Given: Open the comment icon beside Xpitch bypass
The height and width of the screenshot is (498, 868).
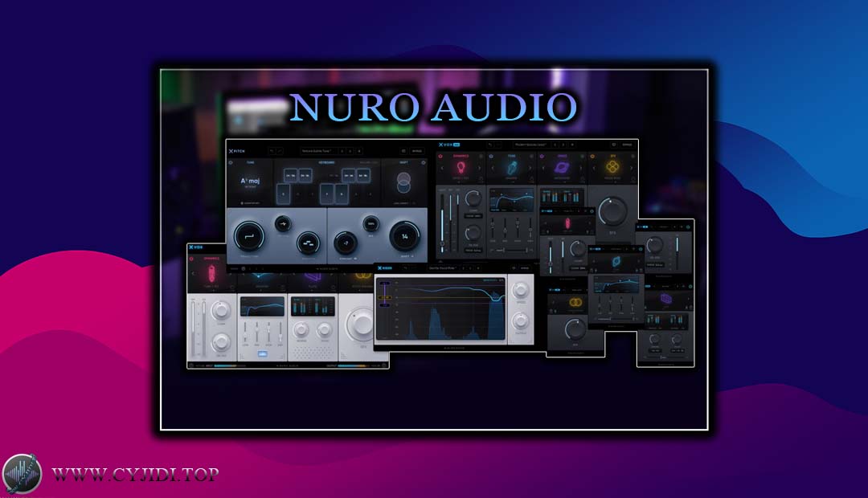Looking at the screenshot, I should 403,151.
